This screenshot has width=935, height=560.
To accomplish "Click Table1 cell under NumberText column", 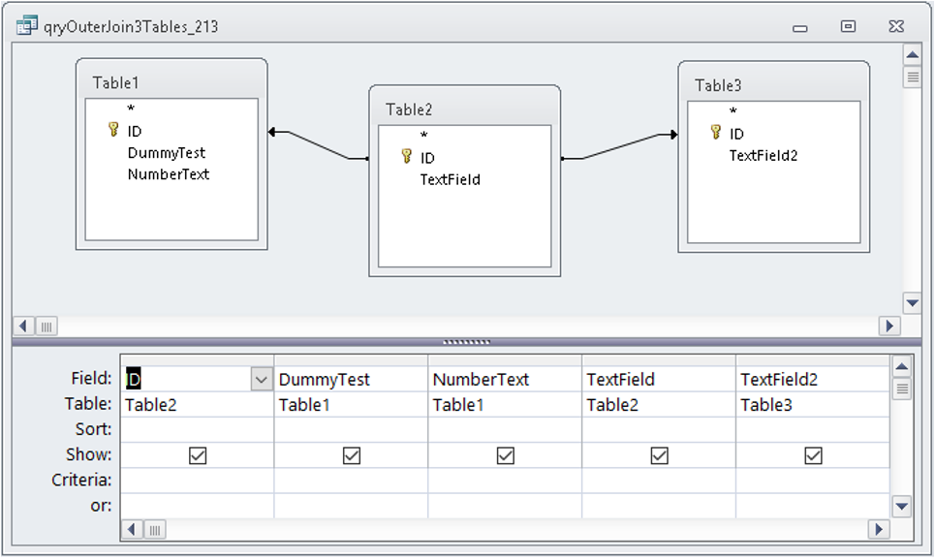I will tap(505, 405).
